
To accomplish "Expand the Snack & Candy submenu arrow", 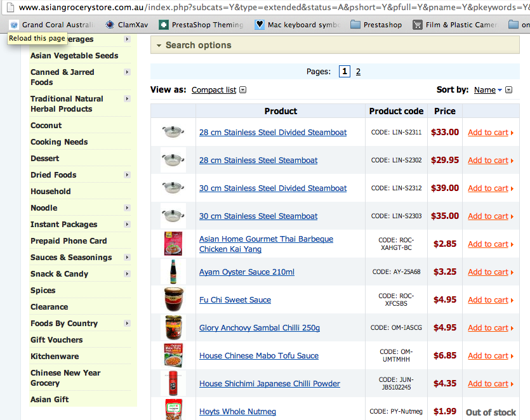I will point(127,273).
